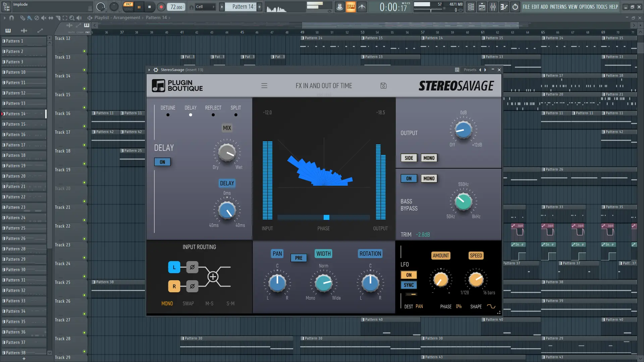Click the typing keyboard to piano icon
644x362 pixels.
click(351, 7)
